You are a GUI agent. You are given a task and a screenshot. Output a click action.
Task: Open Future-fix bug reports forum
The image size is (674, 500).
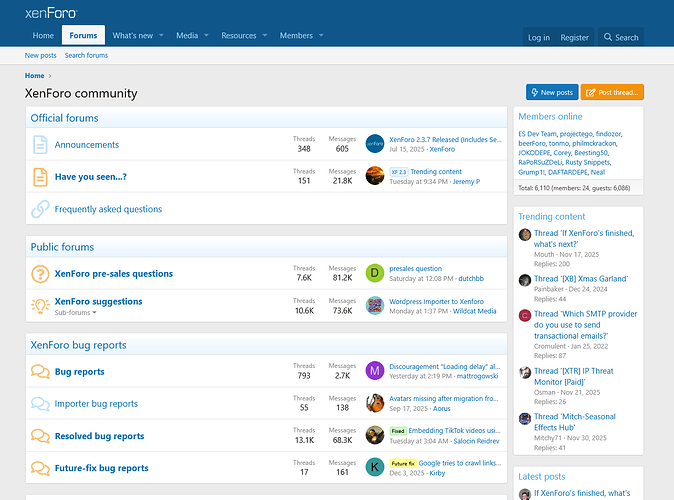coord(101,468)
